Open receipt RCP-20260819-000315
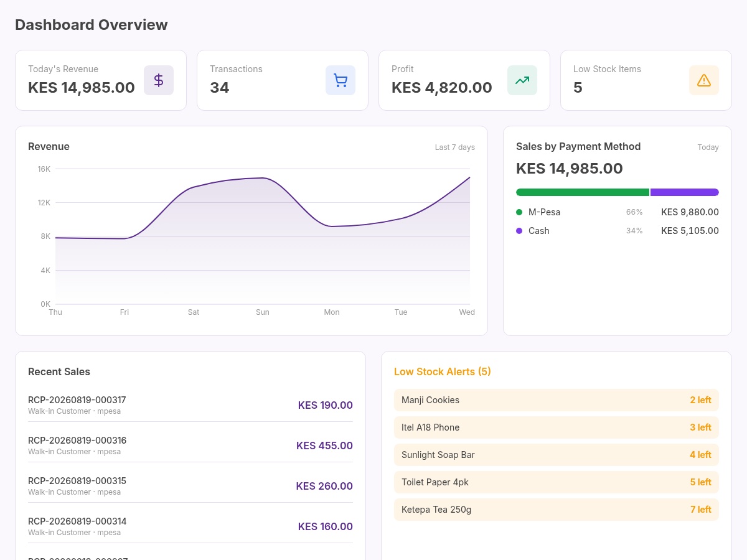This screenshot has height=560, width=747. [x=190, y=486]
